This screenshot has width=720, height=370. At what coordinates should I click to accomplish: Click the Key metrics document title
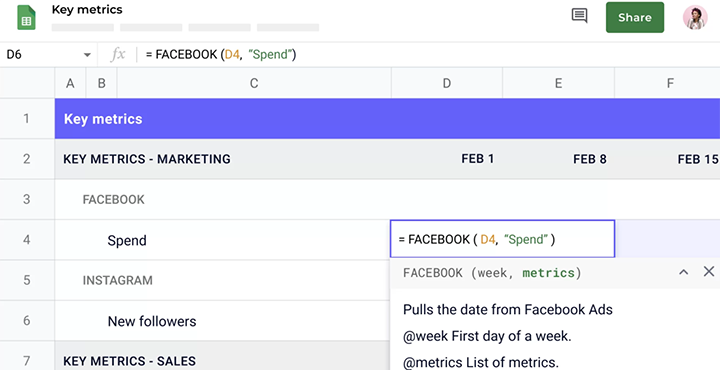pos(87,10)
